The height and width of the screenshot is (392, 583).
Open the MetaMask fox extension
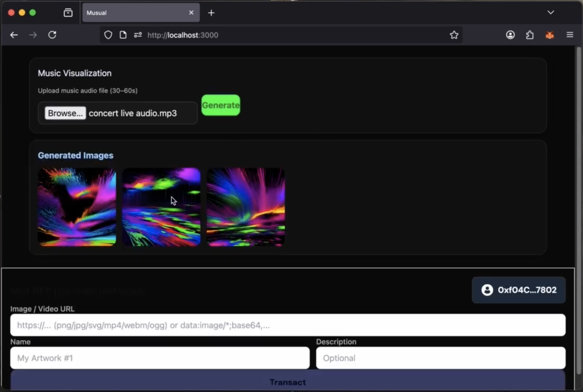550,35
